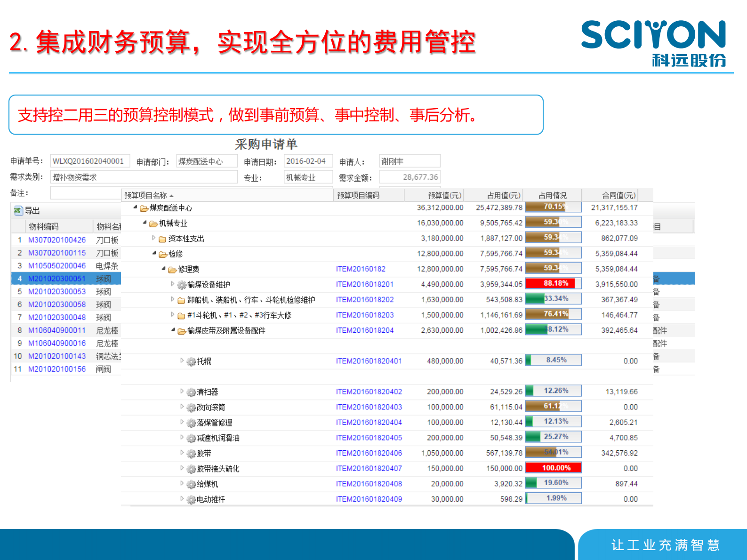Click the 预算项目编码 column header
This screenshot has height=560, width=747.
(x=369, y=195)
